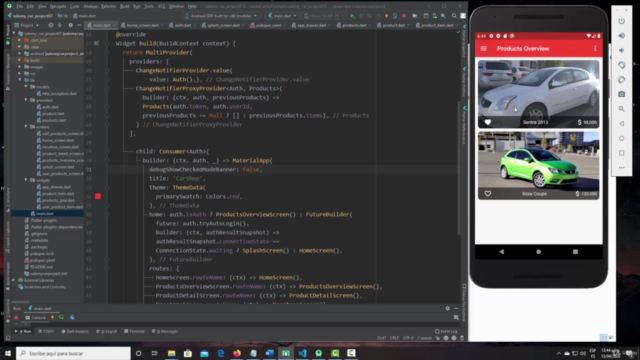Viewport: 640px width, 360px height.
Task: Open emulator extended controls three dots
Action: tap(621, 167)
